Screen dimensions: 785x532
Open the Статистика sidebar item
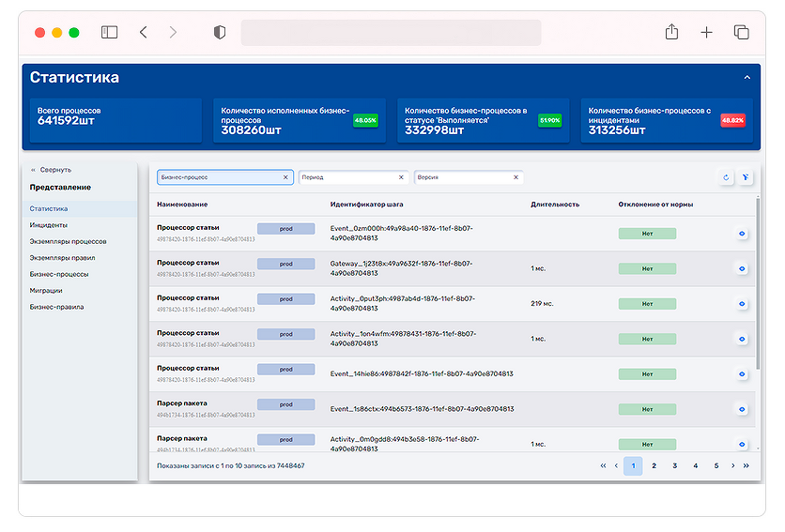point(80,208)
